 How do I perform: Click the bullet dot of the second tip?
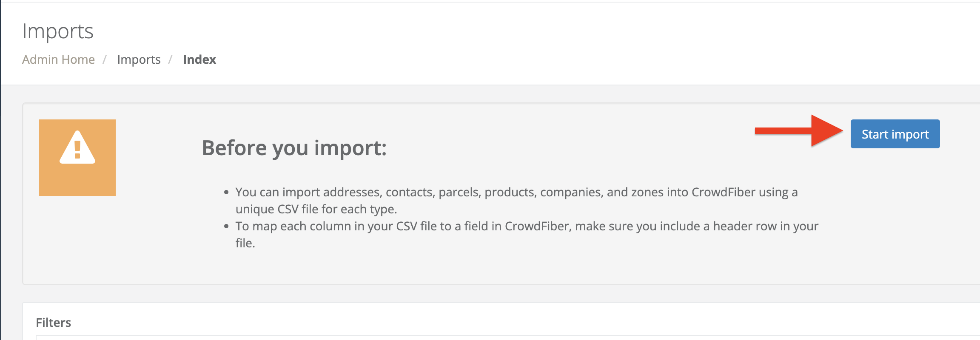click(x=226, y=227)
